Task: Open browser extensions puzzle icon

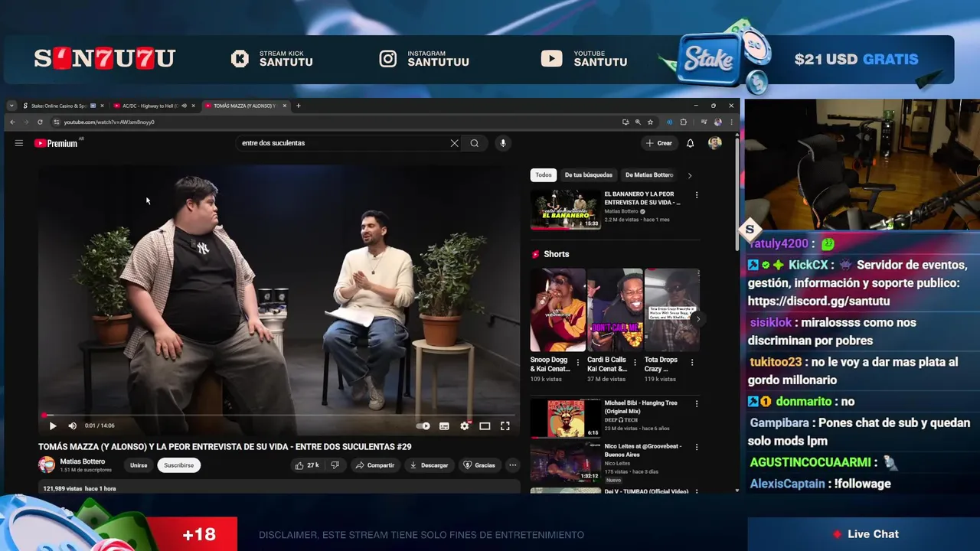Action: pos(684,122)
